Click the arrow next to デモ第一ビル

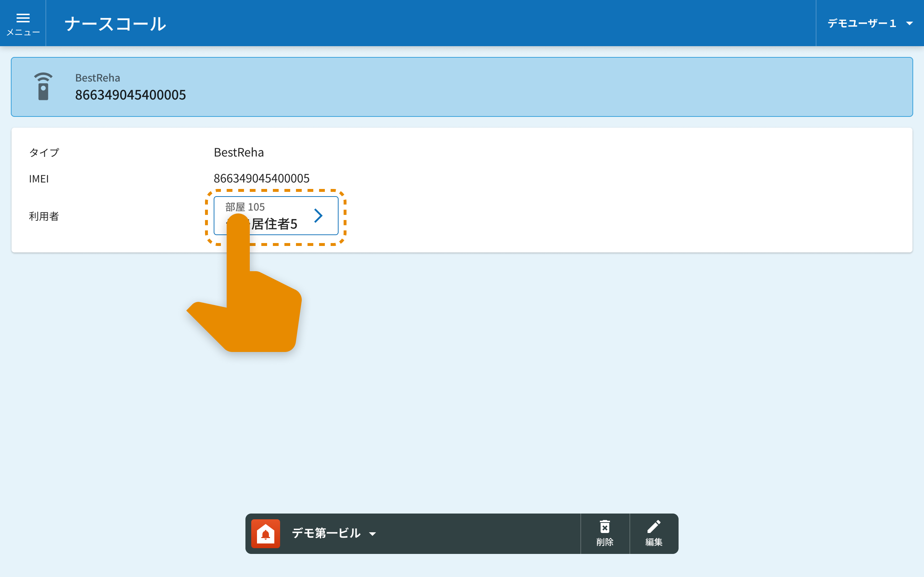(x=372, y=534)
